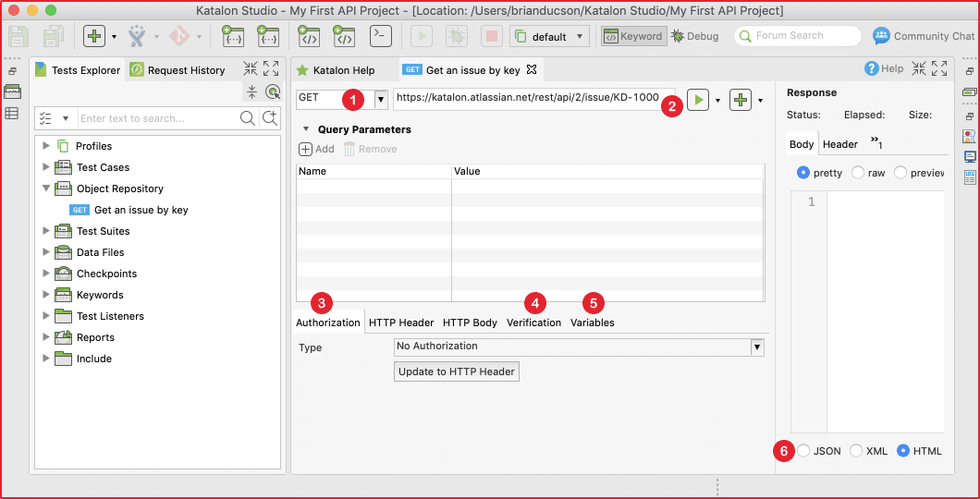Click the green plus add-to-test-case button
The image size is (980, 499).
740,99
